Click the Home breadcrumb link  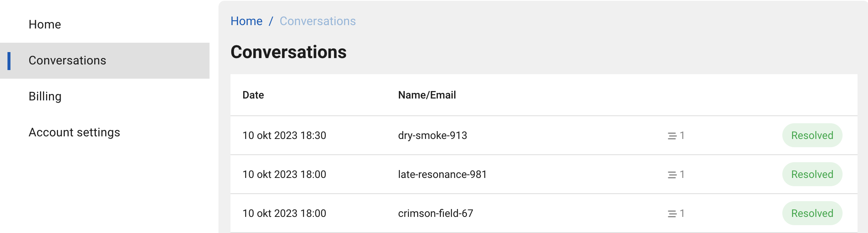coord(247,21)
